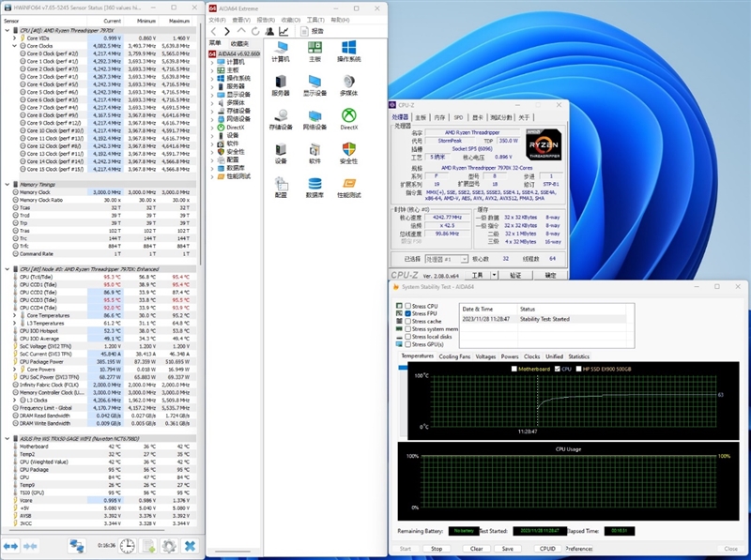This screenshot has height=560, width=751.
Task: Collapse the Core Clocks group in HWiNFO
Action: tap(14, 46)
